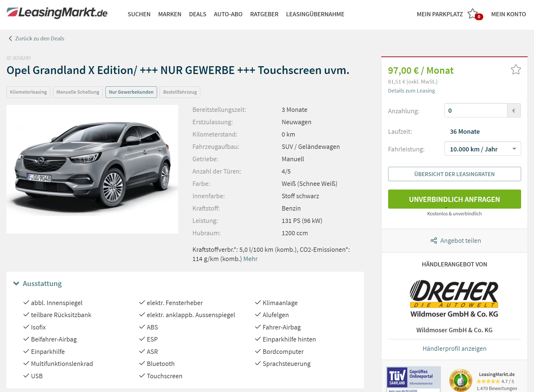
Task: Click the Bluetooth equipment item
Action: pyautogui.click(x=160, y=364)
